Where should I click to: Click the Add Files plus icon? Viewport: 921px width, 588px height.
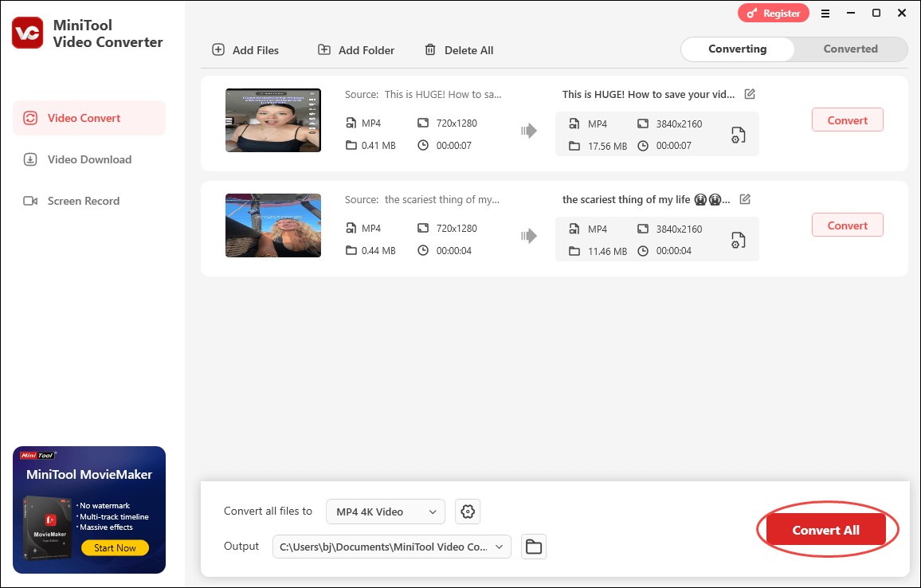pos(218,50)
